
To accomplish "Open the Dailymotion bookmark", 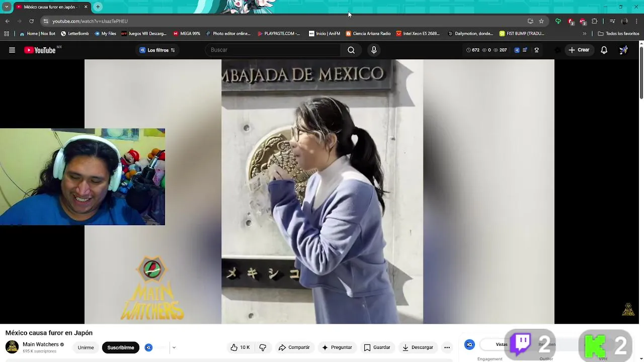I will 470,34.
